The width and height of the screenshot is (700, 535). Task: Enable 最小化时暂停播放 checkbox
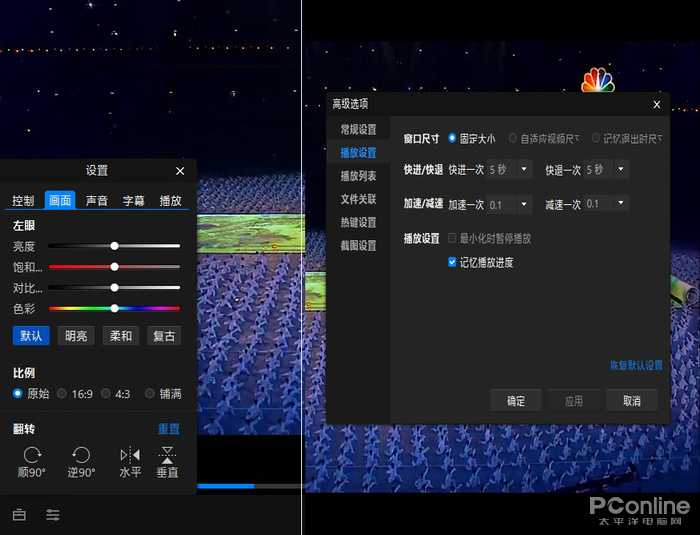point(452,238)
